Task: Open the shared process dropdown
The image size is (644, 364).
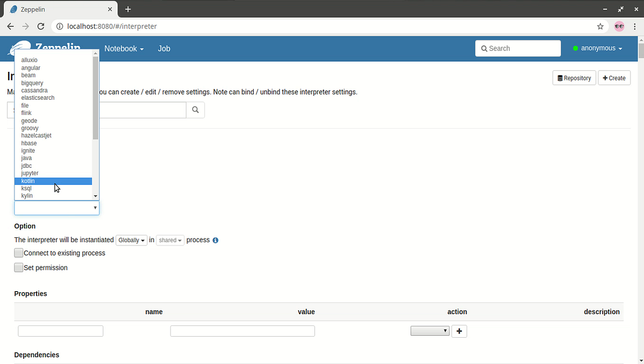Action: (x=170, y=240)
